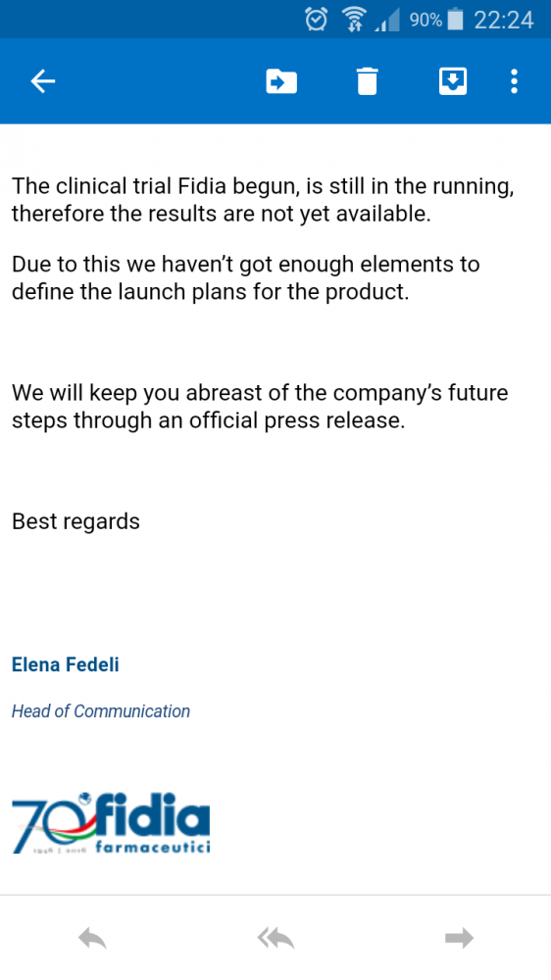Tap the Fidia farmaceutici logo image

coord(111,822)
